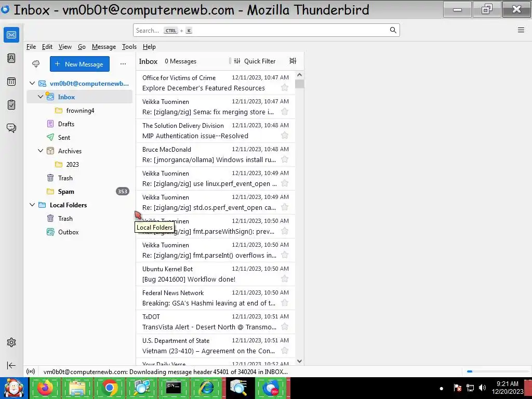Click the download progress bar
The height and width of the screenshot is (399, 532).
point(497,371)
